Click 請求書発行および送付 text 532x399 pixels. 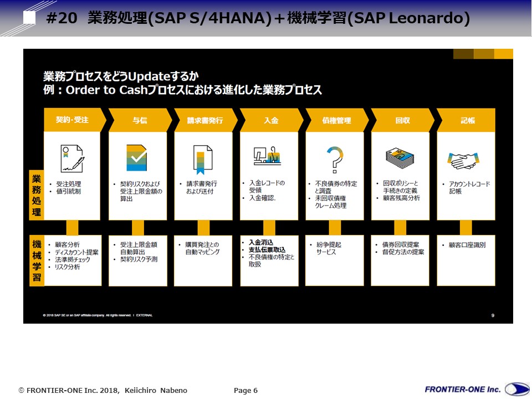202,187
